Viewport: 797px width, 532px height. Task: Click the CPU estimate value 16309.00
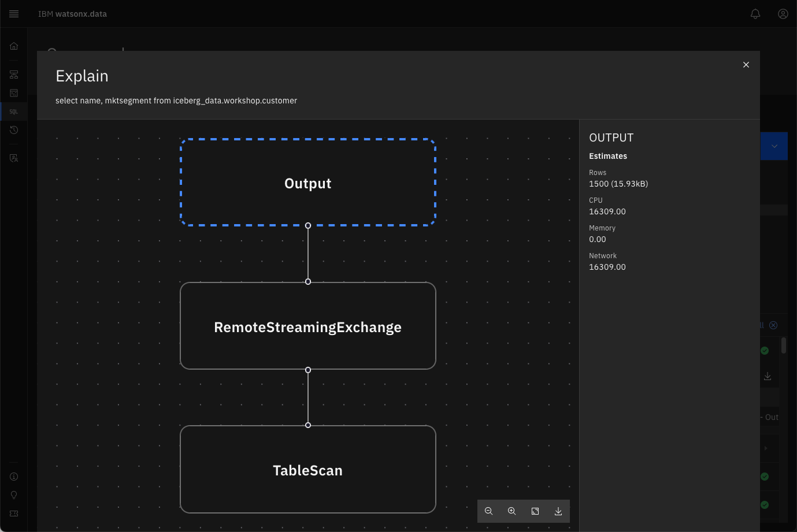607,211
